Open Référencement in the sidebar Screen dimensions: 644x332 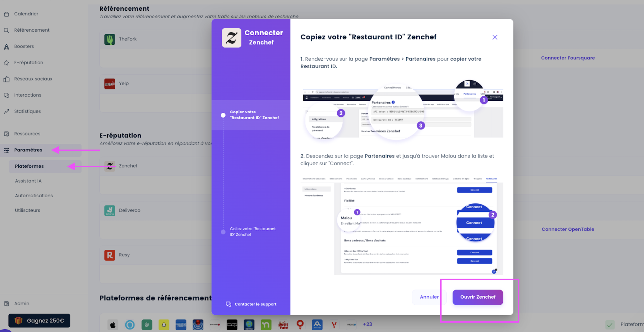32,30
